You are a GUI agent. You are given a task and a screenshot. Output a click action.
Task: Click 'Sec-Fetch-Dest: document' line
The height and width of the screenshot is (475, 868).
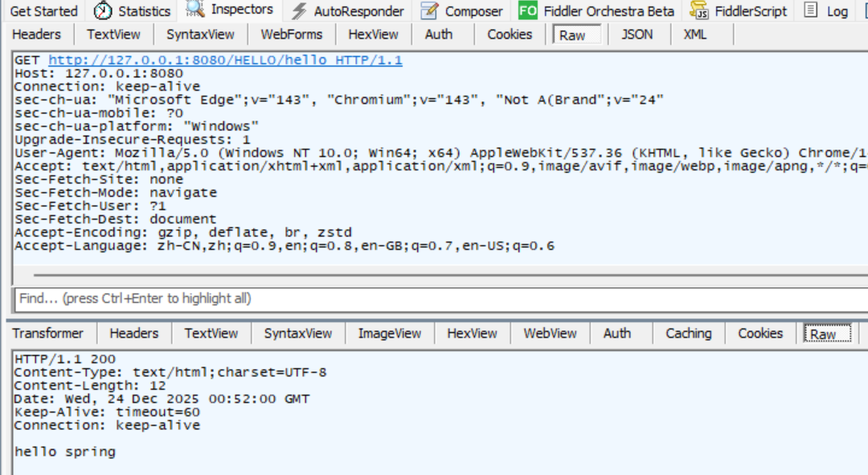[x=115, y=219]
